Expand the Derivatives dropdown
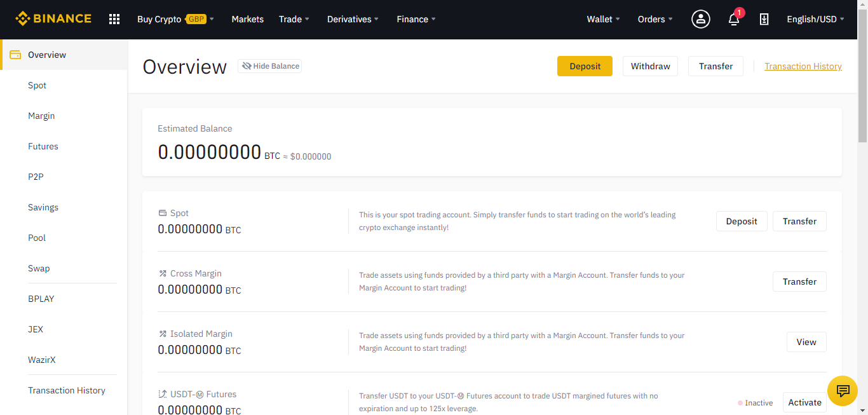Image resolution: width=868 pixels, height=415 pixels. pos(353,19)
